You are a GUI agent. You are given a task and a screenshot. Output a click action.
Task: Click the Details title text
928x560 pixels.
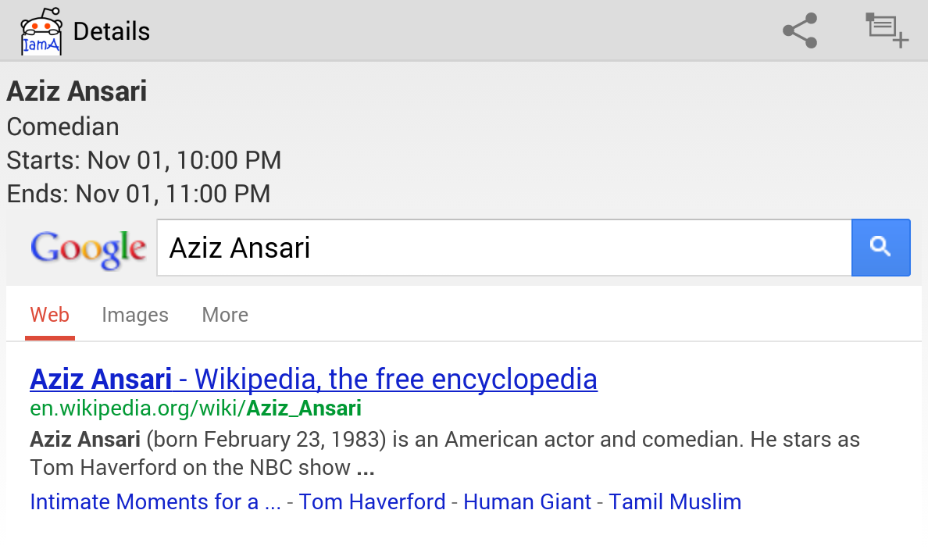[112, 32]
